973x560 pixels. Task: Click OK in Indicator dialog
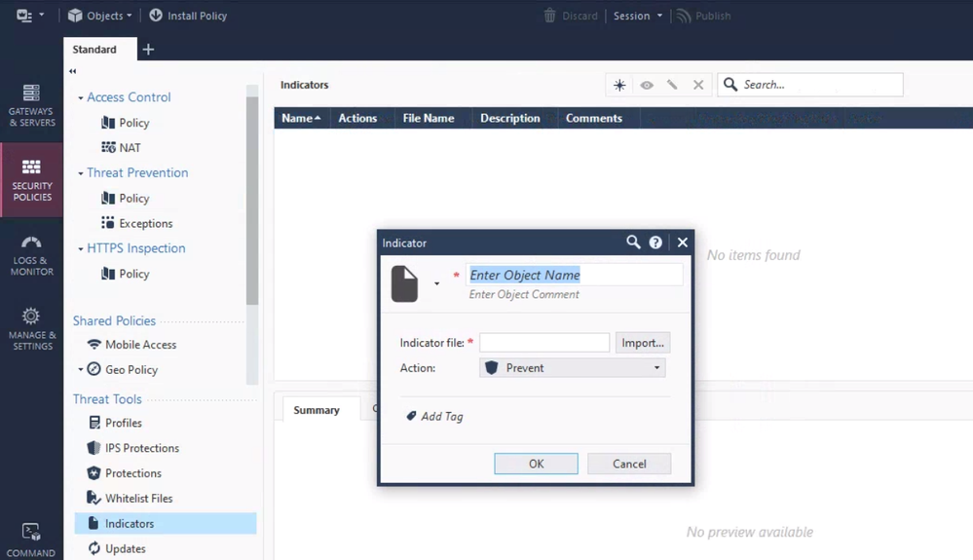coord(536,464)
